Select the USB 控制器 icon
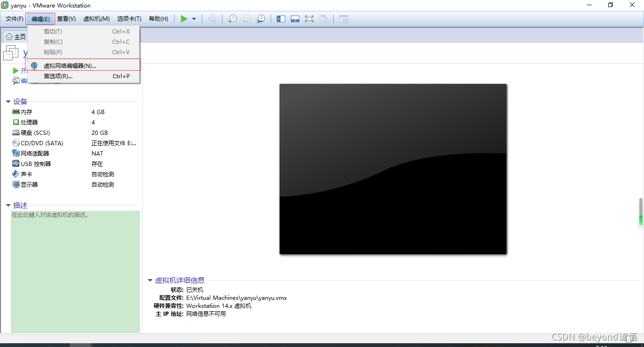This screenshot has width=644, height=347. (16, 164)
